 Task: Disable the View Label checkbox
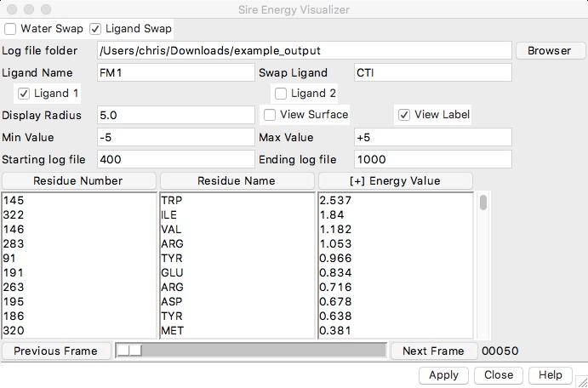pyautogui.click(x=404, y=115)
